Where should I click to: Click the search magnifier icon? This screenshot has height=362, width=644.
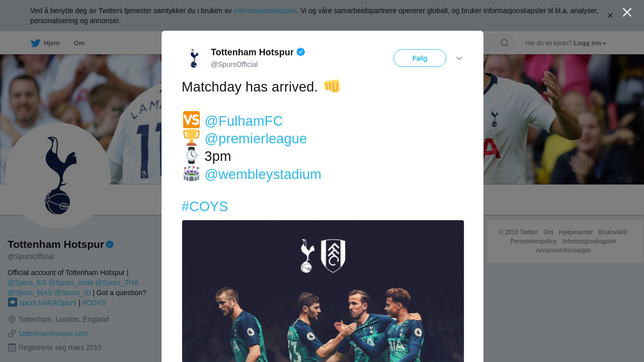[504, 43]
